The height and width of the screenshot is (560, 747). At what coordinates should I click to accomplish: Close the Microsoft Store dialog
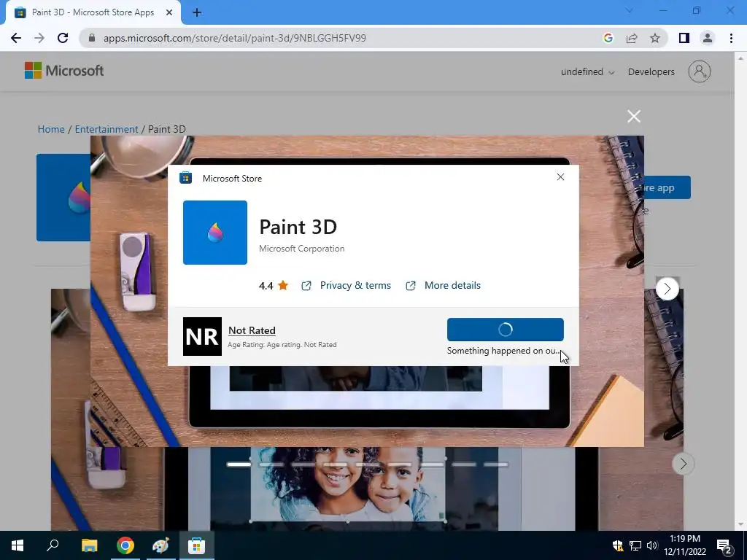(x=560, y=177)
